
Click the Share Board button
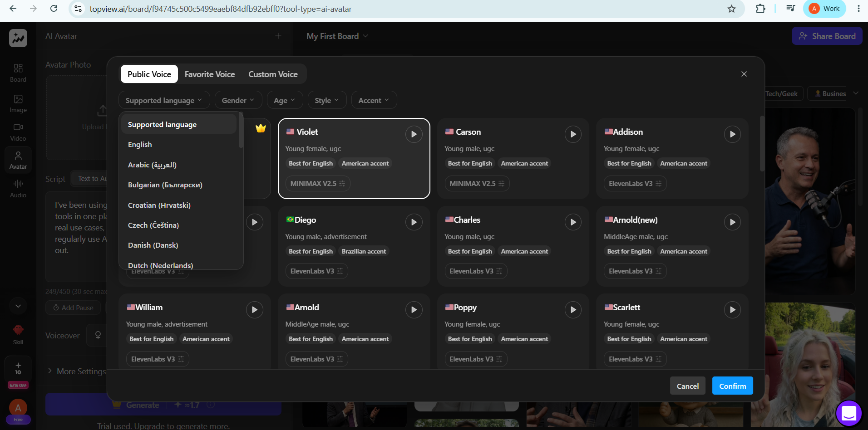827,36
